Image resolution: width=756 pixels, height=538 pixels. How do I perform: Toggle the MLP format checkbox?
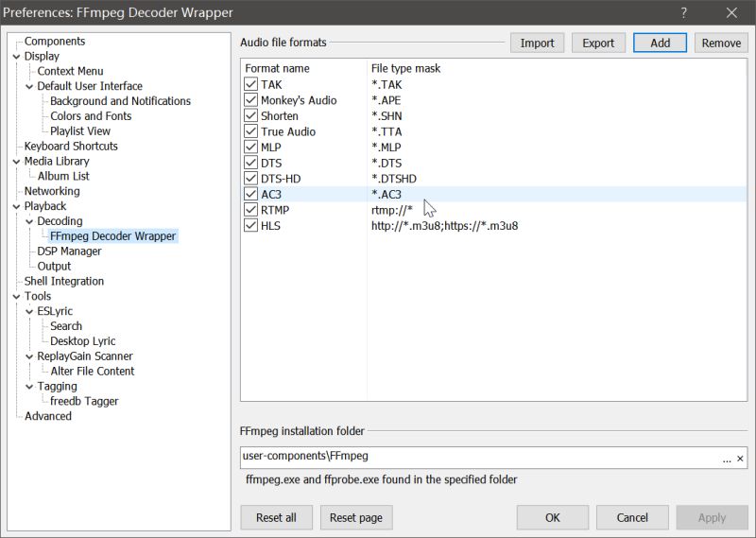click(x=250, y=148)
